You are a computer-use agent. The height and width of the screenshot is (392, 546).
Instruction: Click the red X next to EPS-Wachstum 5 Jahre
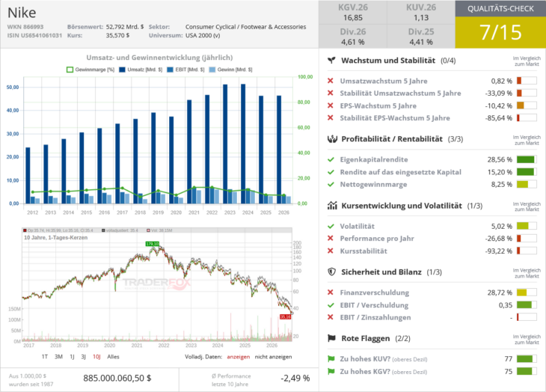click(331, 105)
